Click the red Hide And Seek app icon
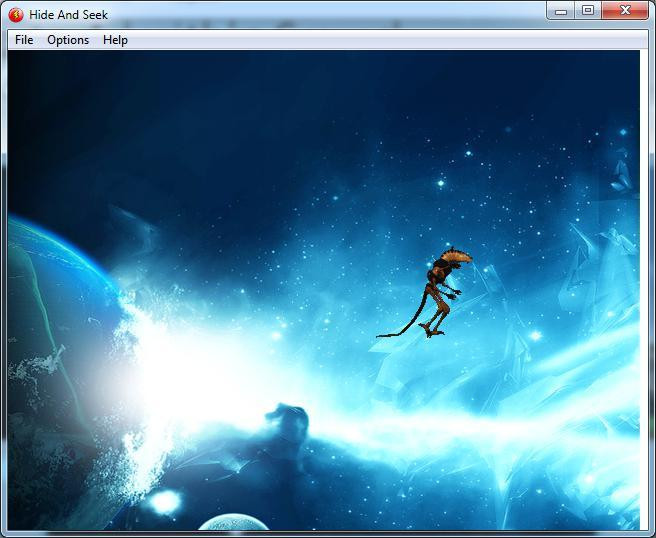Image resolution: width=656 pixels, height=538 pixels. pos(16,15)
